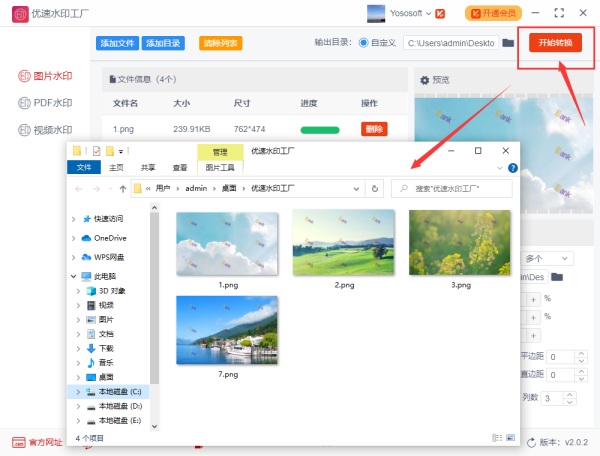Open the output directory folder icon
The height and width of the screenshot is (456, 600).
(x=508, y=44)
